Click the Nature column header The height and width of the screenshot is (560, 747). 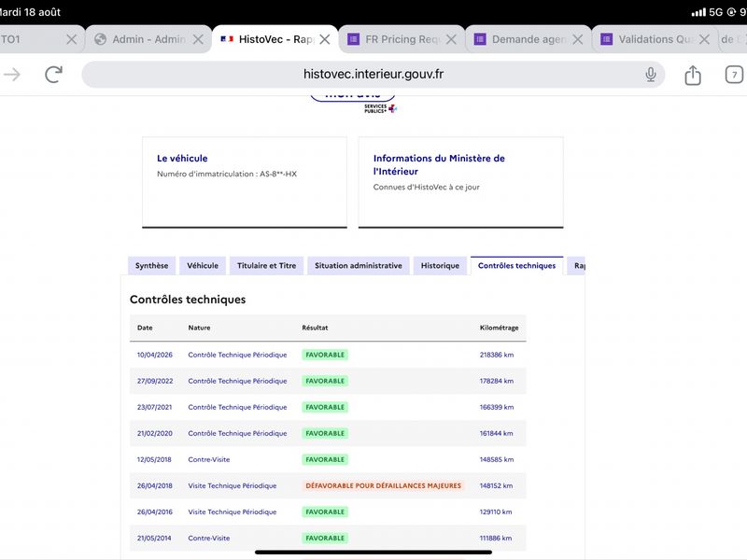pyautogui.click(x=199, y=328)
